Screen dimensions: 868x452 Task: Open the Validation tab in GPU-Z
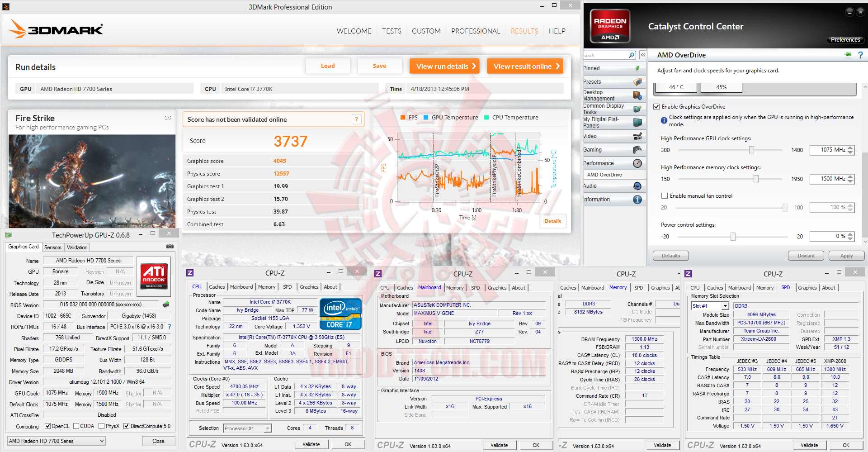77,247
